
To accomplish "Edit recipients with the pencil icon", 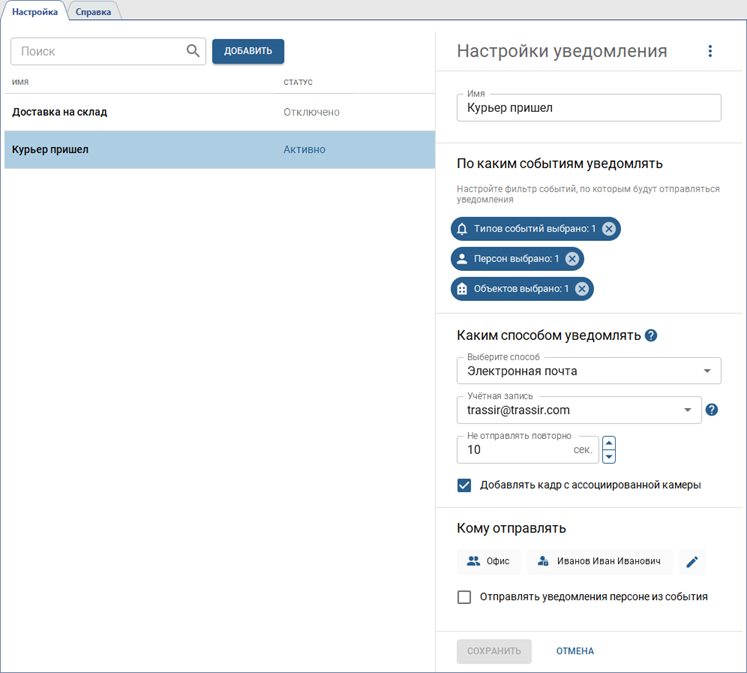I will click(x=692, y=562).
